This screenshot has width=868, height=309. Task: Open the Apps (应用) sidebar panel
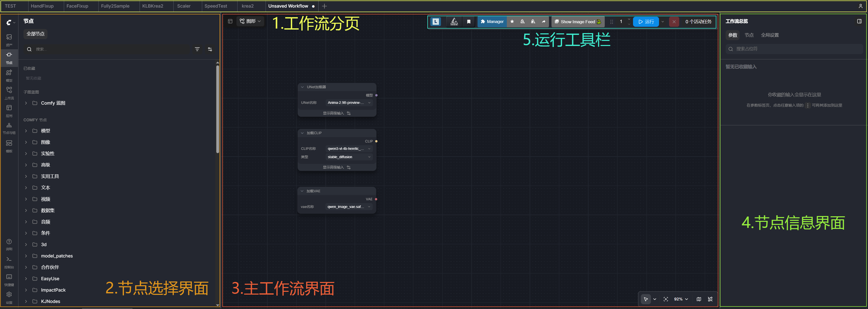(x=9, y=111)
